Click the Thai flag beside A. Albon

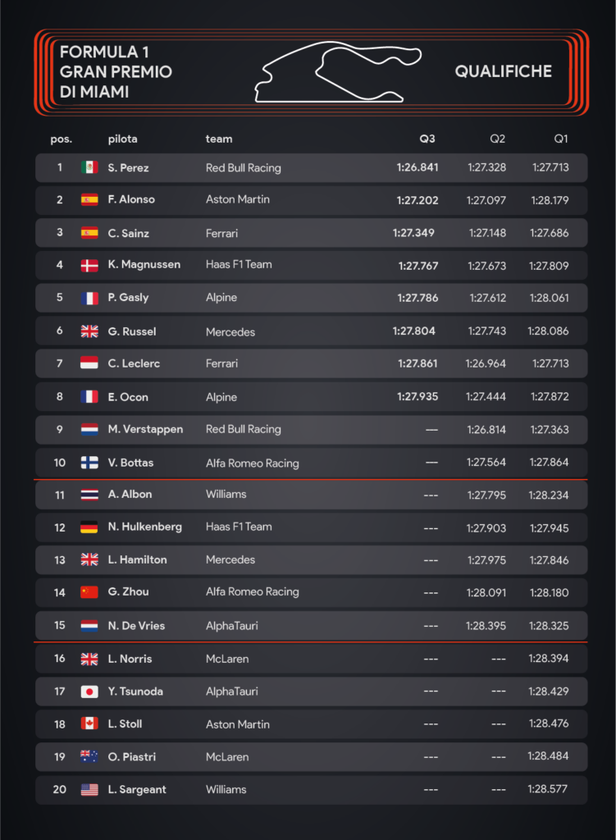coord(89,495)
